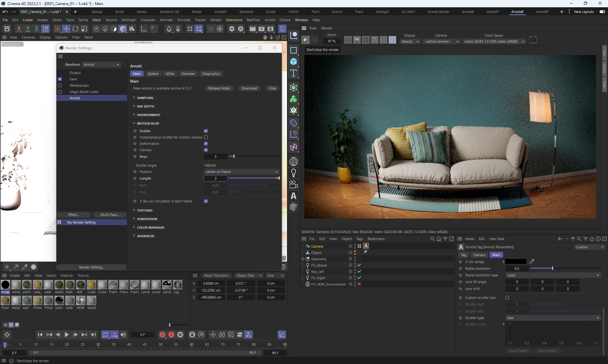Click the snapshot camera icon in render view
The image size is (608, 364).
533,40
